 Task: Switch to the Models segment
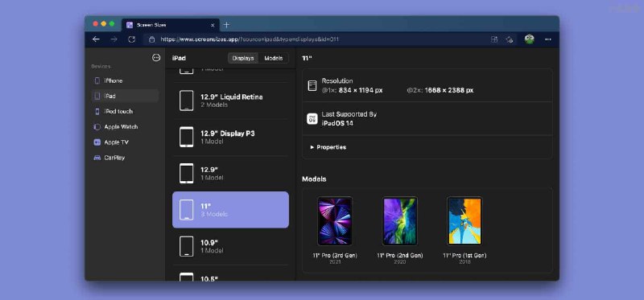coord(274,58)
